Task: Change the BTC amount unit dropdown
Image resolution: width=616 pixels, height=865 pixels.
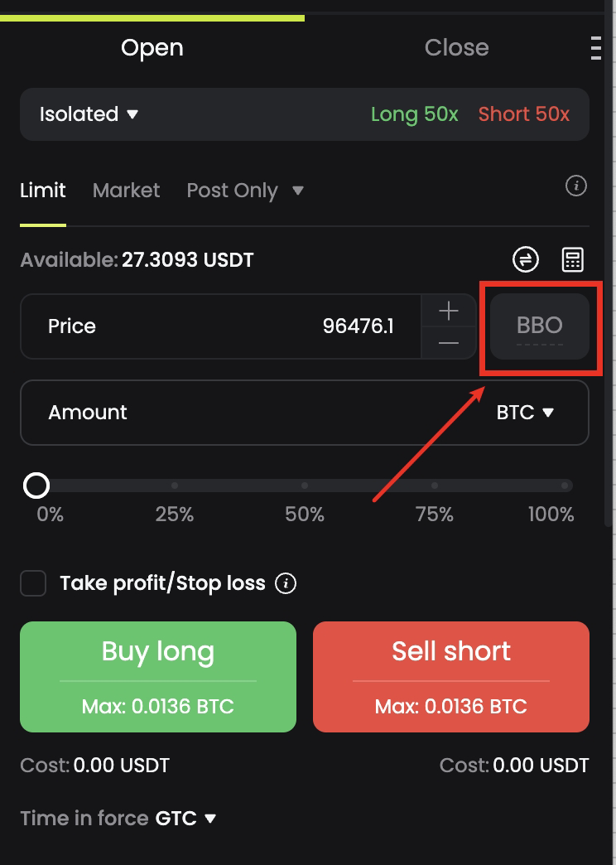Action: click(x=525, y=413)
